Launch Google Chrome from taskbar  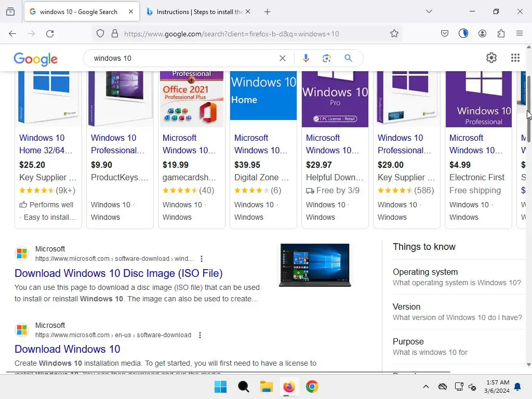tap(312, 387)
